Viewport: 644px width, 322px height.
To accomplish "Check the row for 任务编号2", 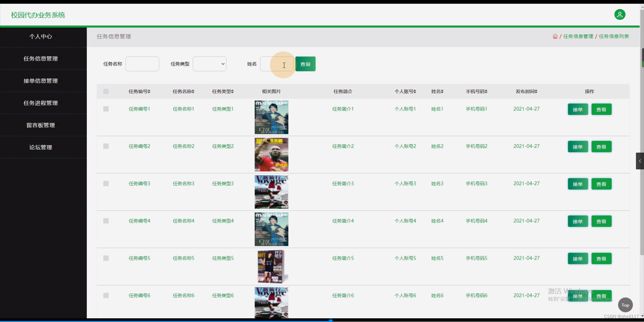I will click(106, 146).
